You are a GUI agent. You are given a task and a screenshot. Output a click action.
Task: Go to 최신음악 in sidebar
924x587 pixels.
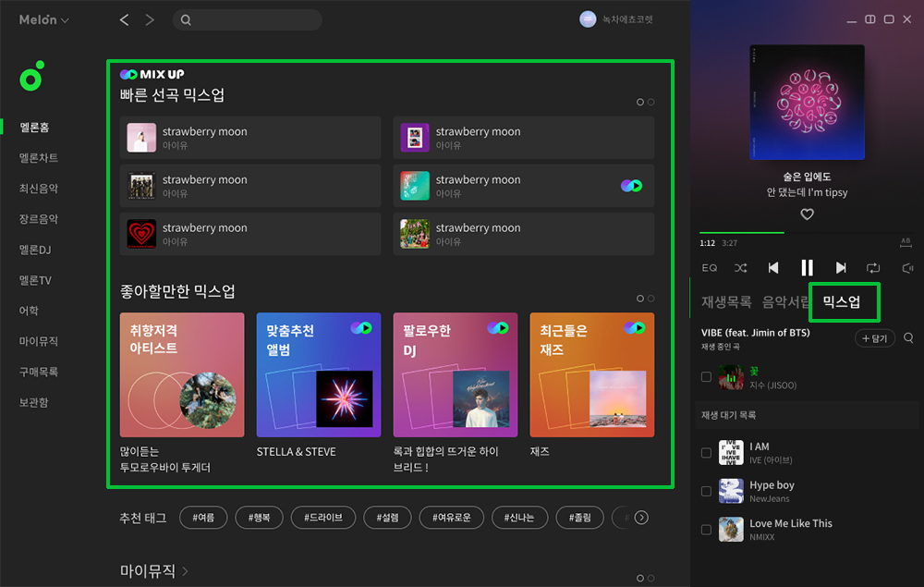[38, 189]
